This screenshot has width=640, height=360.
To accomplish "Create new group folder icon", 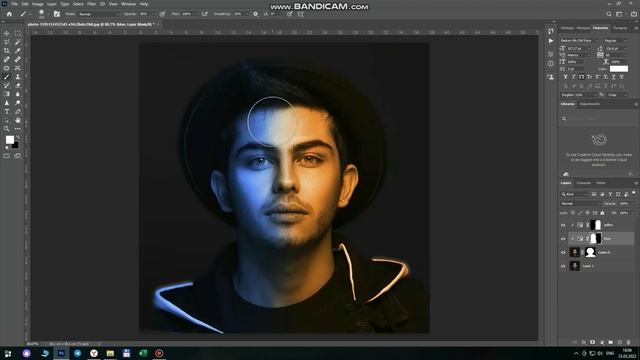I will coord(611,342).
